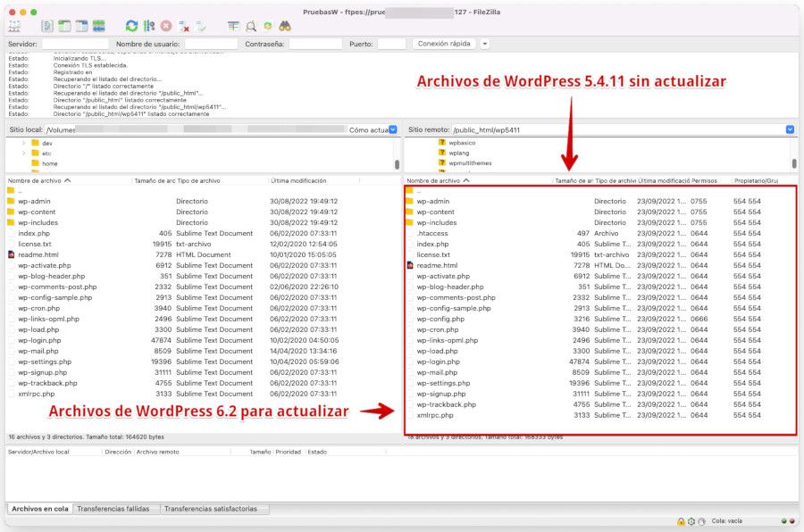The image size is (804, 532).
Task: Click the Contraseña input field
Action: click(x=315, y=44)
